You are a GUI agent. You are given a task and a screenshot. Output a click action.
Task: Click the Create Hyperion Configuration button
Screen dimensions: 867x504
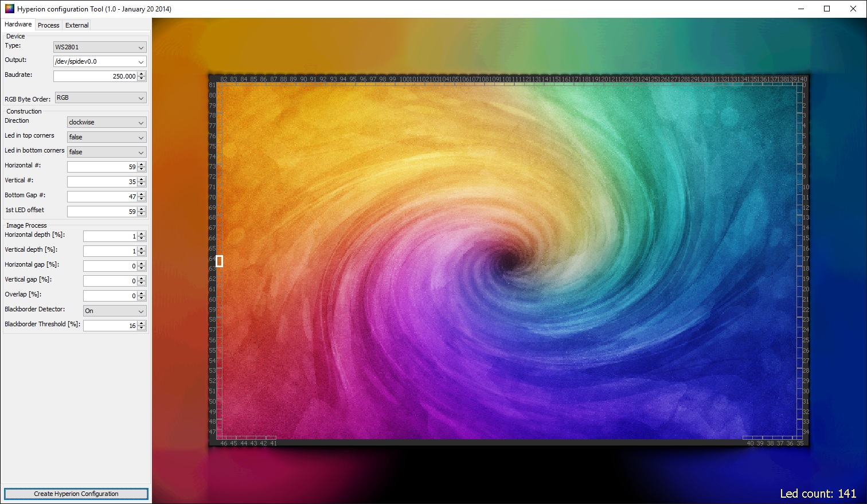tap(76, 494)
